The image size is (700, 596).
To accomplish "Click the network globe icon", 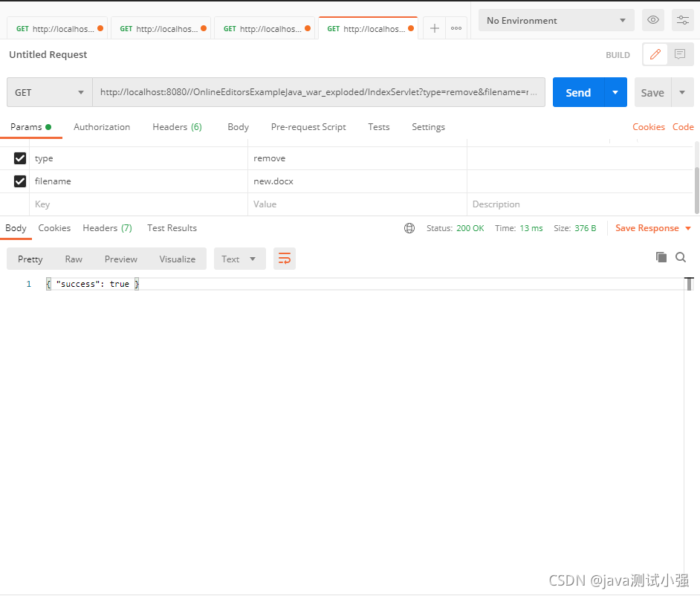I will pos(409,228).
